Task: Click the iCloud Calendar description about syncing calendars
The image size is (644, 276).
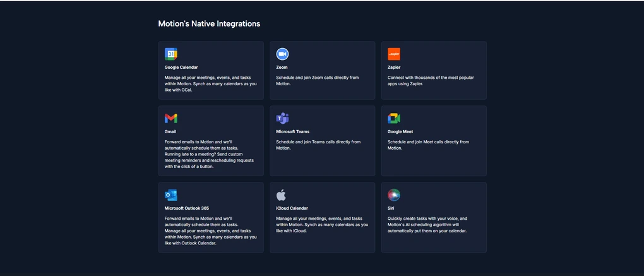Action: pos(322,225)
